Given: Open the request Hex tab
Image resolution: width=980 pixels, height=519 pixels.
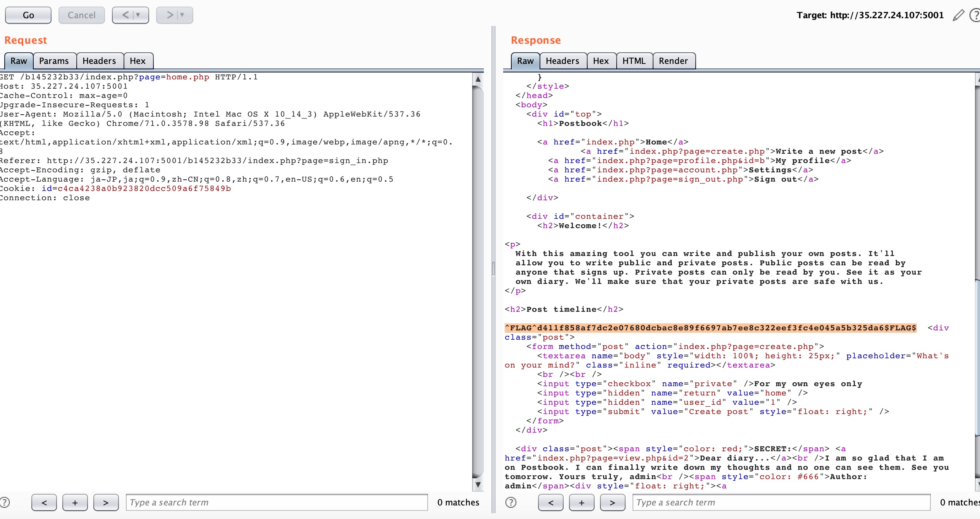Looking at the screenshot, I should [138, 61].
